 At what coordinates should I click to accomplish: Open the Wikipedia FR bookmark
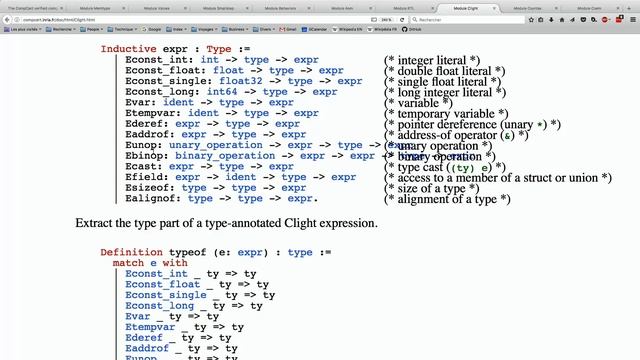[382, 29]
